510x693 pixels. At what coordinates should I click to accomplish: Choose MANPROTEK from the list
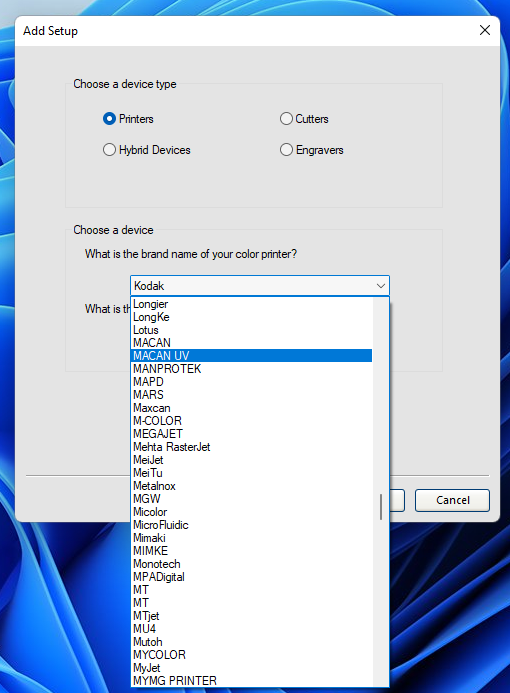click(x=251, y=369)
